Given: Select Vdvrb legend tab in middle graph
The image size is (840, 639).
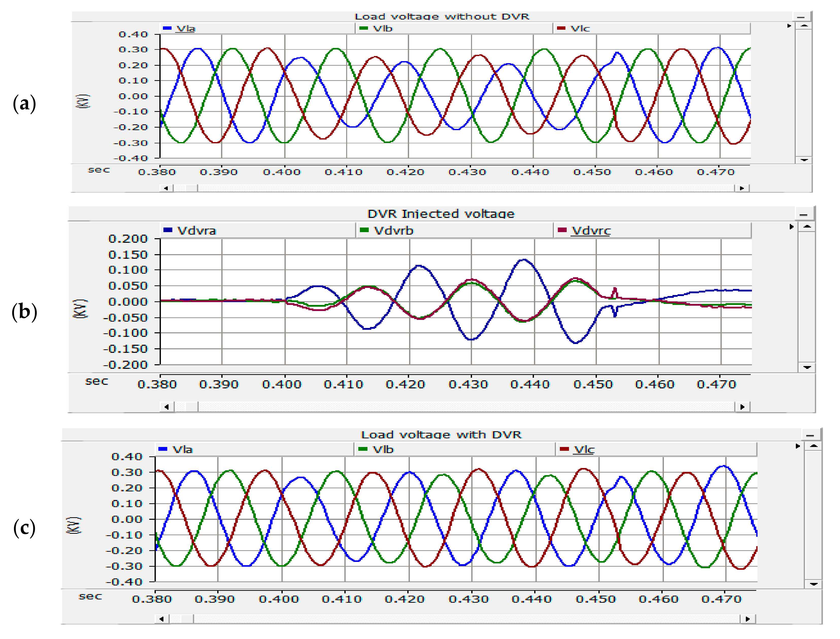Looking at the screenshot, I should (x=393, y=231).
